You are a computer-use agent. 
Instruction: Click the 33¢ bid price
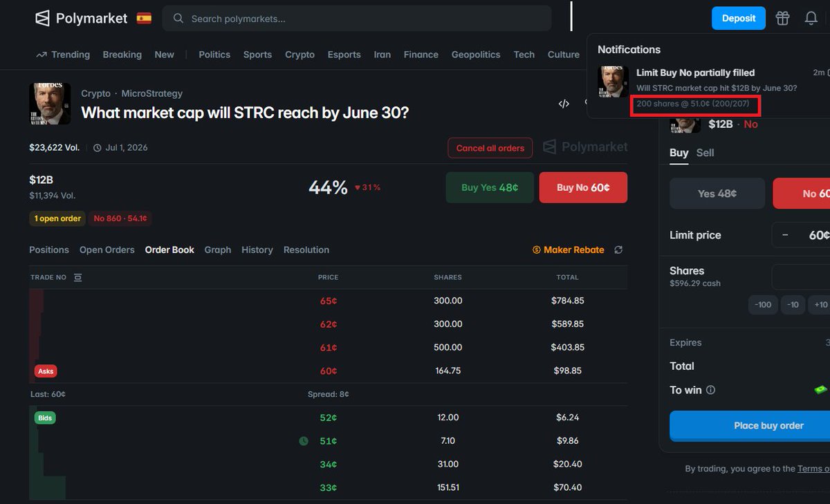tap(329, 487)
